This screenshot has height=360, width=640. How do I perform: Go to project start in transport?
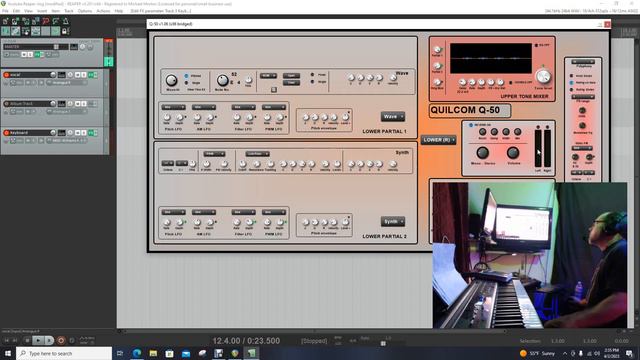(x=7, y=340)
